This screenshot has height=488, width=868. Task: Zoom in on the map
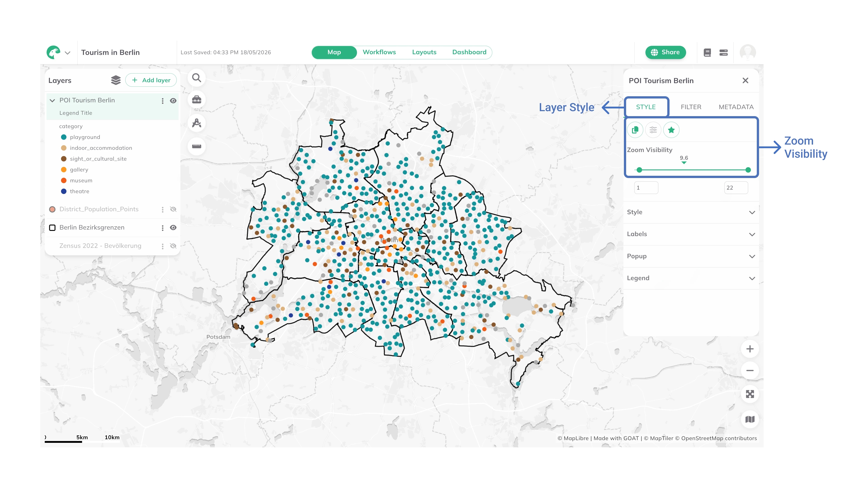(750, 349)
